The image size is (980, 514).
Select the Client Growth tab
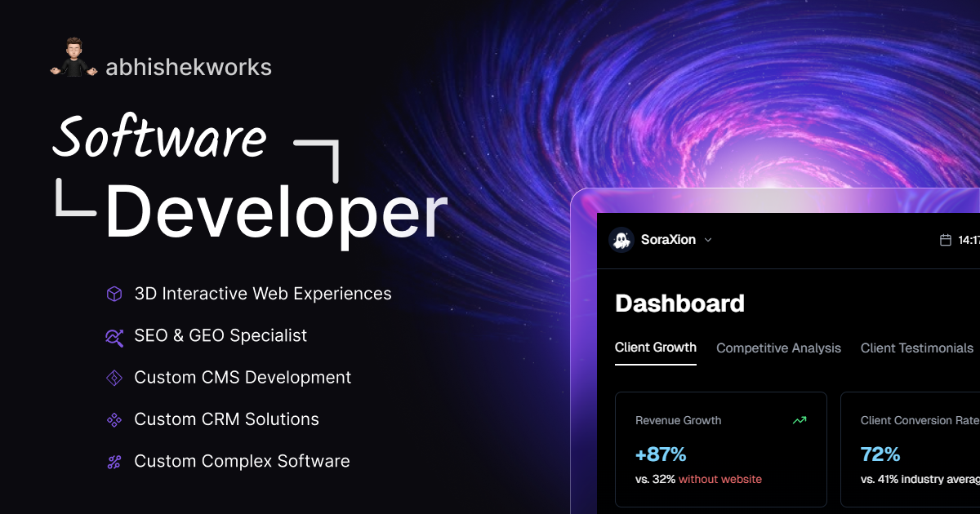coord(656,348)
